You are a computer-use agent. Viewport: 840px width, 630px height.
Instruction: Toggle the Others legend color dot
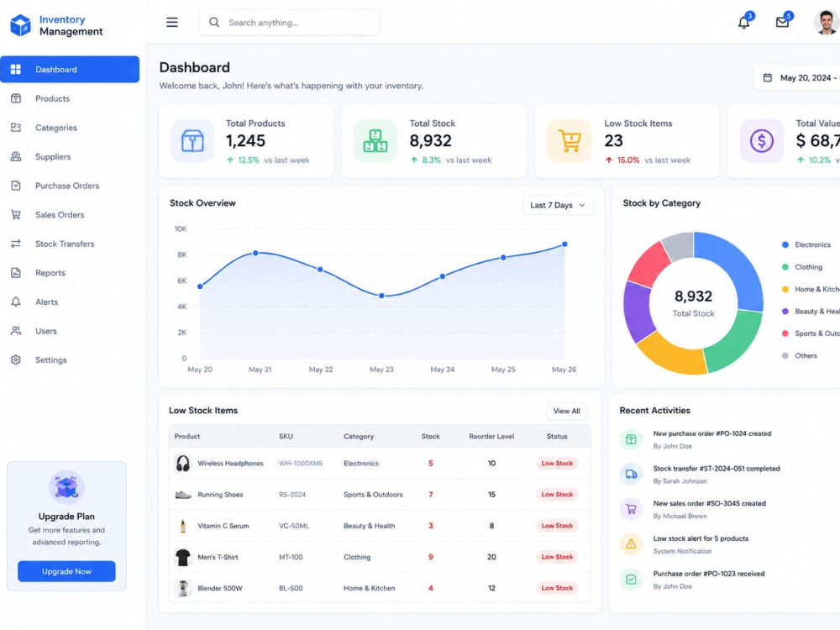pos(785,355)
